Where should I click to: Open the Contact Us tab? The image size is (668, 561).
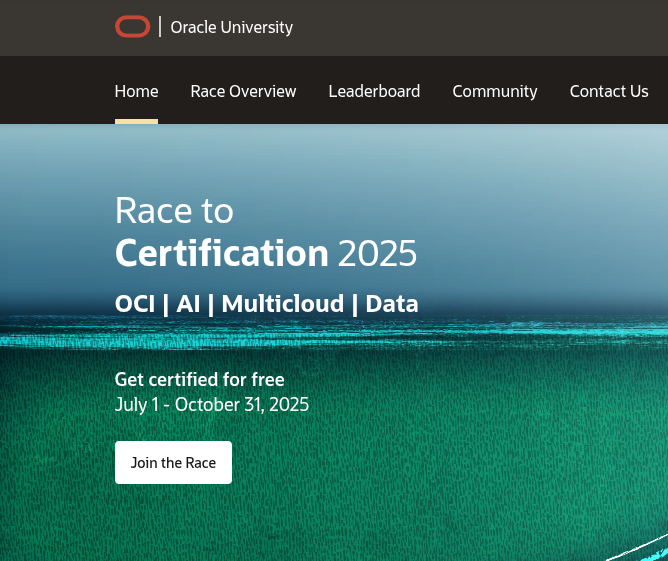(609, 91)
